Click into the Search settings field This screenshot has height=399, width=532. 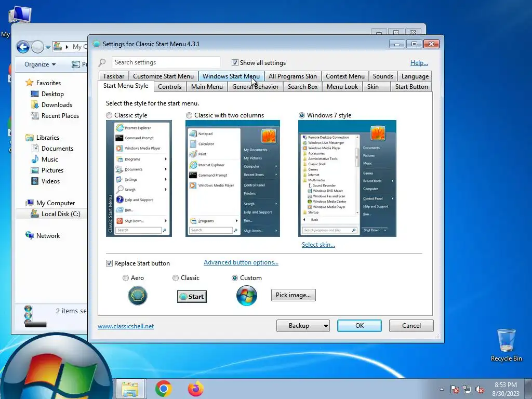pyautogui.click(x=166, y=62)
